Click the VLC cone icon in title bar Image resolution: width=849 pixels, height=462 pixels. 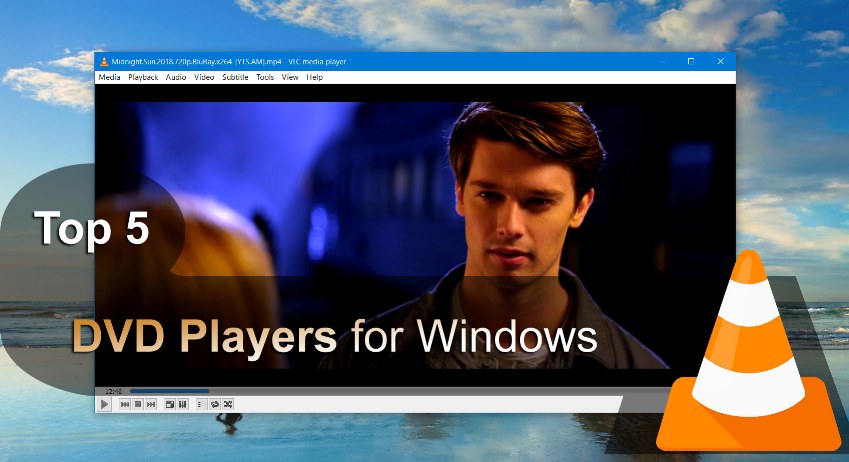coord(104,62)
